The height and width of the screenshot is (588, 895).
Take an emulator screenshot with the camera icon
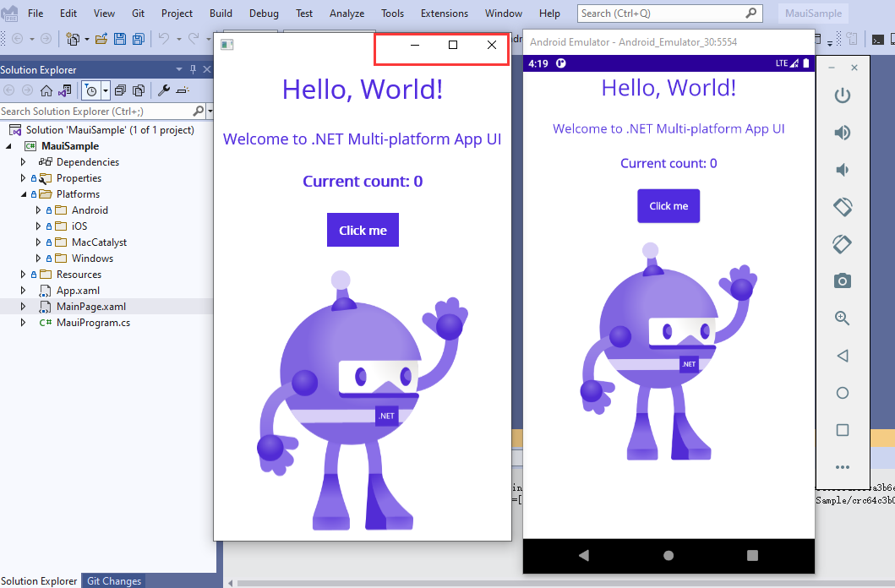click(843, 280)
